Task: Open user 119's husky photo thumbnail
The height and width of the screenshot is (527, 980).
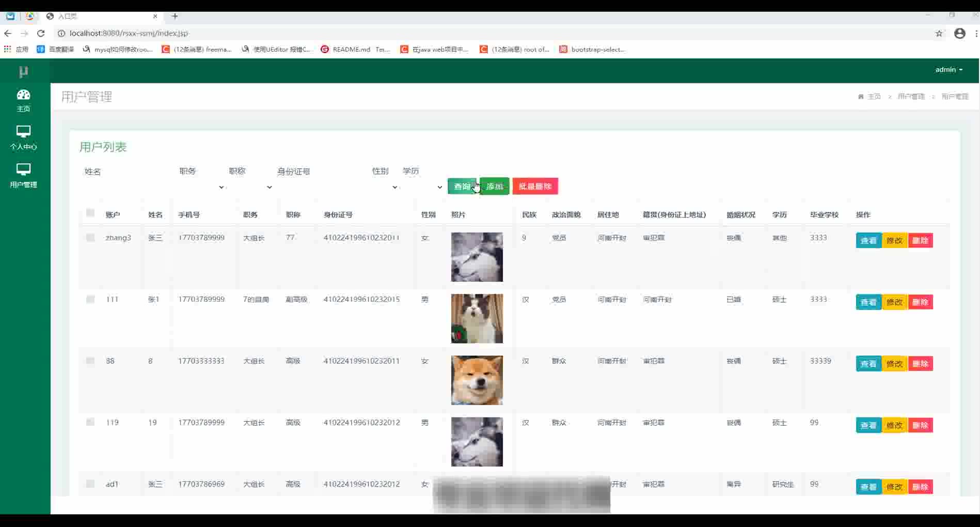Action: coord(477,442)
